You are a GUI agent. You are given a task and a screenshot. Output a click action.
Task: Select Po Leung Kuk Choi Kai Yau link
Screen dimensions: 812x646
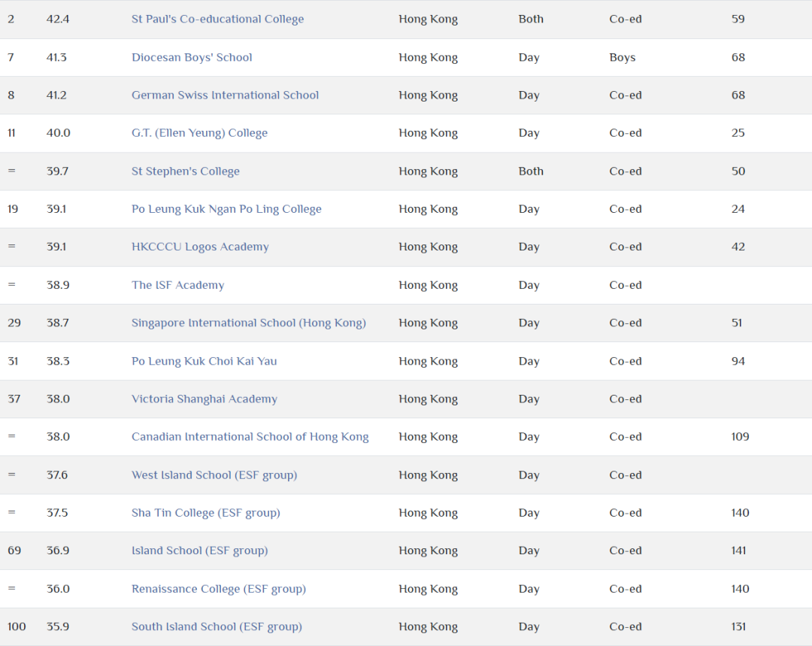204,361
